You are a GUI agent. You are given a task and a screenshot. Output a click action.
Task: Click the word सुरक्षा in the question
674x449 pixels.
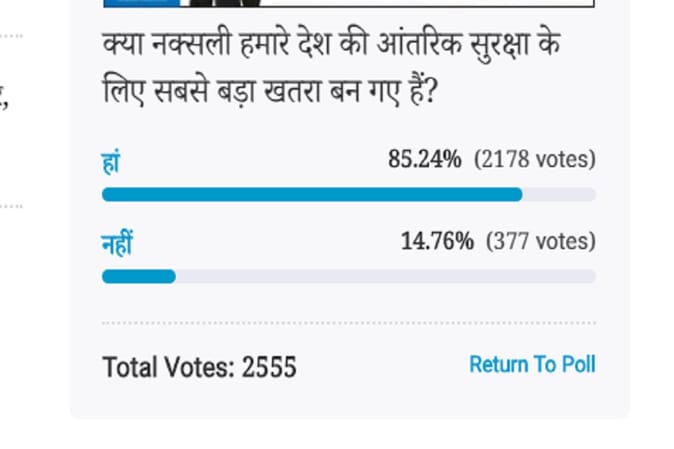499,46
